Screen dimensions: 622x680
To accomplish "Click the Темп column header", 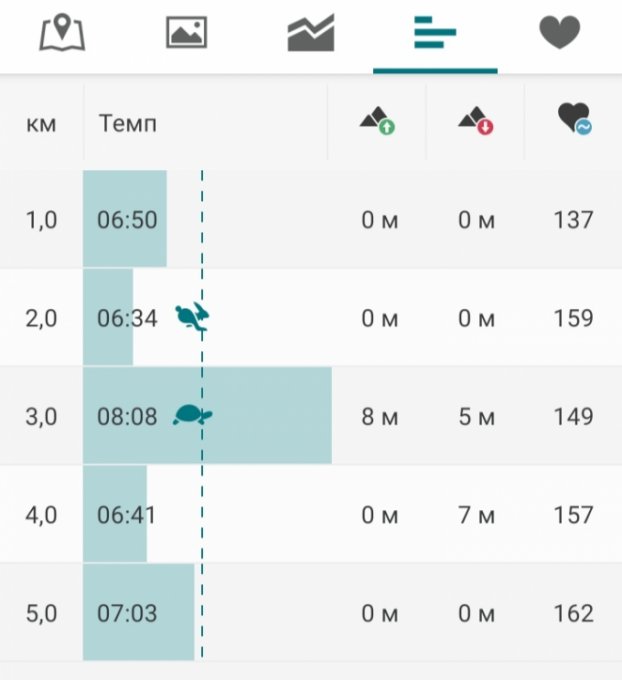I will (x=128, y=124).
